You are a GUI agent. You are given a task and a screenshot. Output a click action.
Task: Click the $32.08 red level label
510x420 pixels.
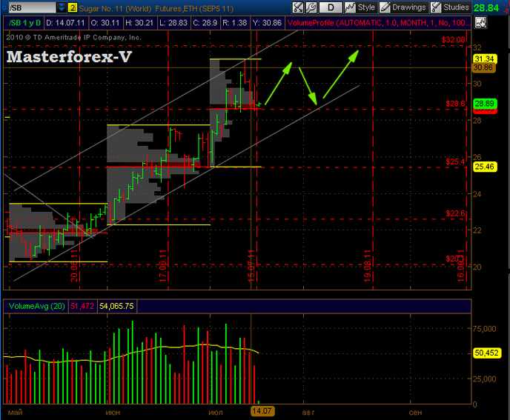click(453, 40)
